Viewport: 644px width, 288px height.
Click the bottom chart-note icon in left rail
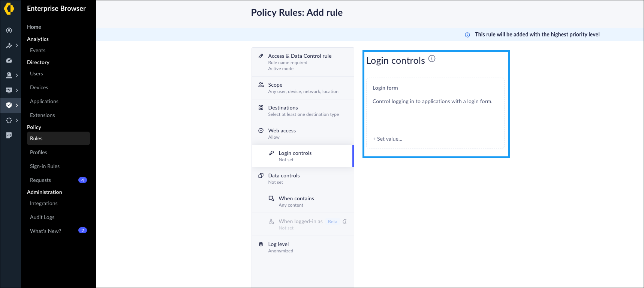[9, 135]
